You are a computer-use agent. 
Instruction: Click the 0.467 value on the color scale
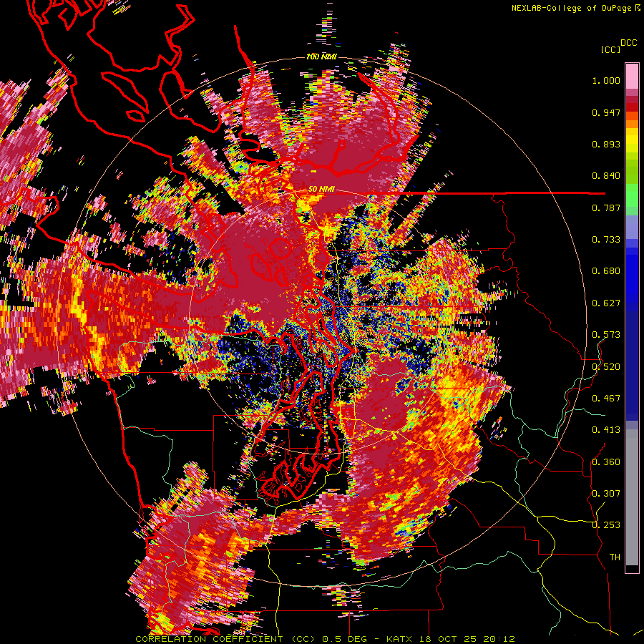point(606,399)
